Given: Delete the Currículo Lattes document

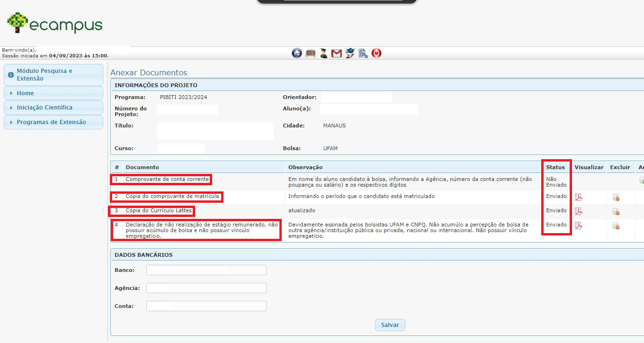Looking at the screenshot, I should [616, 211].
